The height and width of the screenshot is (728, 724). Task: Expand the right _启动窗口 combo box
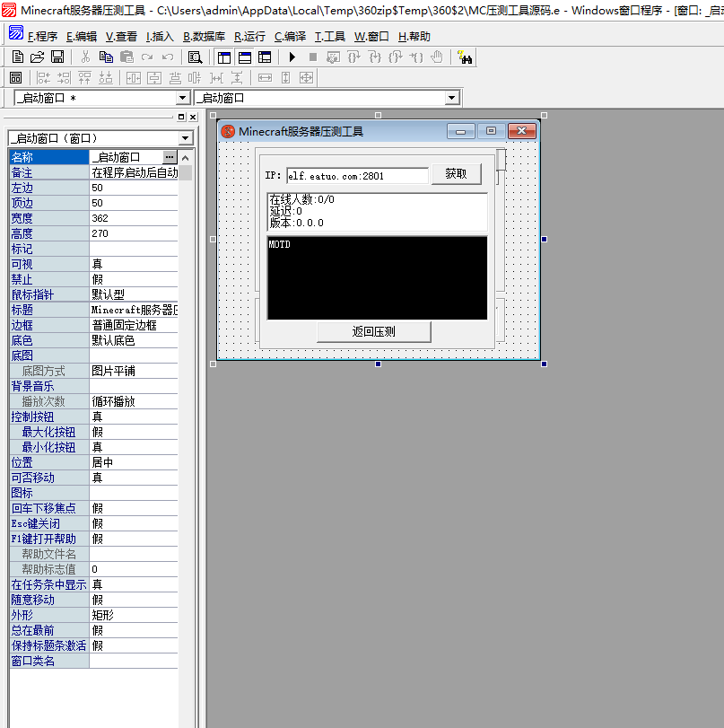pyautogui.click(x=451, y=98)
